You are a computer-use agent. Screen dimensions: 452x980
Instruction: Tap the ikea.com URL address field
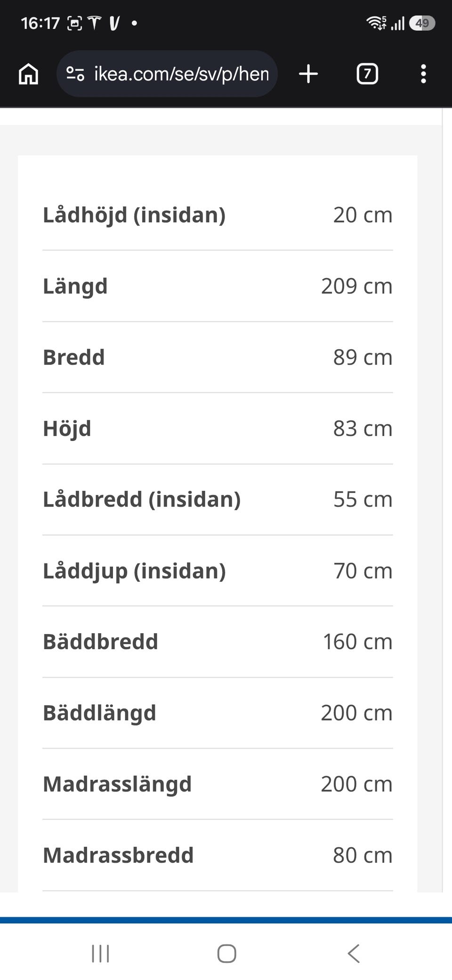(167, 74)
